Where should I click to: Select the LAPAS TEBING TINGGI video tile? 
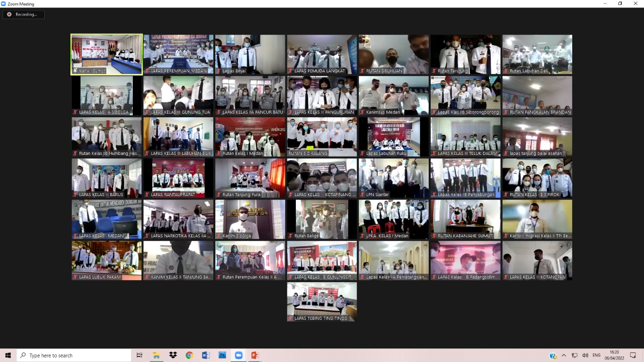click(321, 302)
